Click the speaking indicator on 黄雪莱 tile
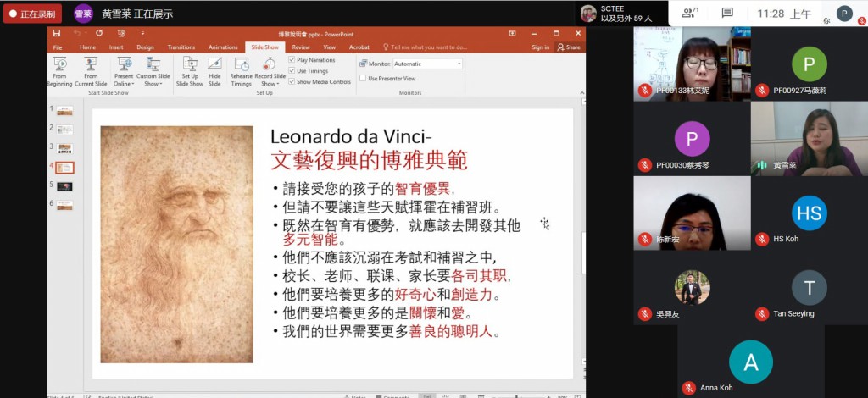The image size is (868, 398). coord(762,165)
